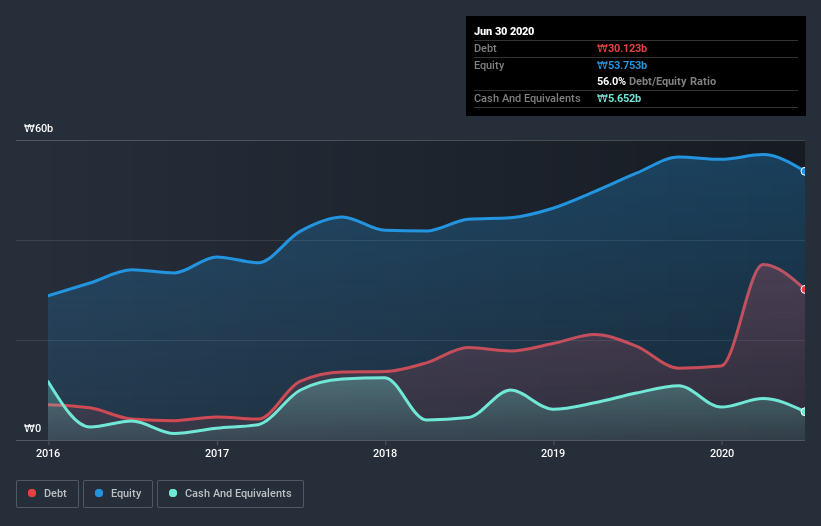Click the Jun 30 2020 tooltip date
821x526 pixels.
(x=504, y=31)
